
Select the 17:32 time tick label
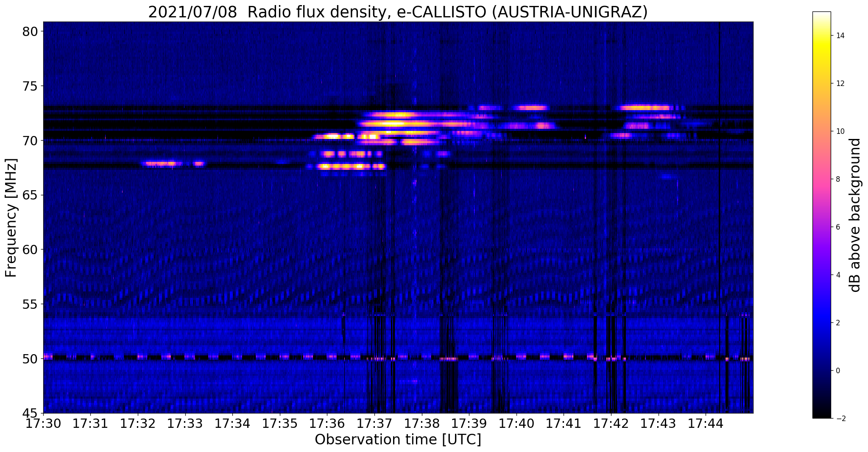click(x=138, y=423)
